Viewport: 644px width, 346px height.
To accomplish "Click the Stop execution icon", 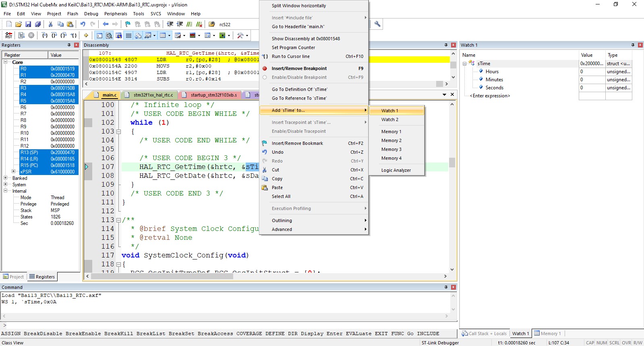I will [x=31, y=35].
